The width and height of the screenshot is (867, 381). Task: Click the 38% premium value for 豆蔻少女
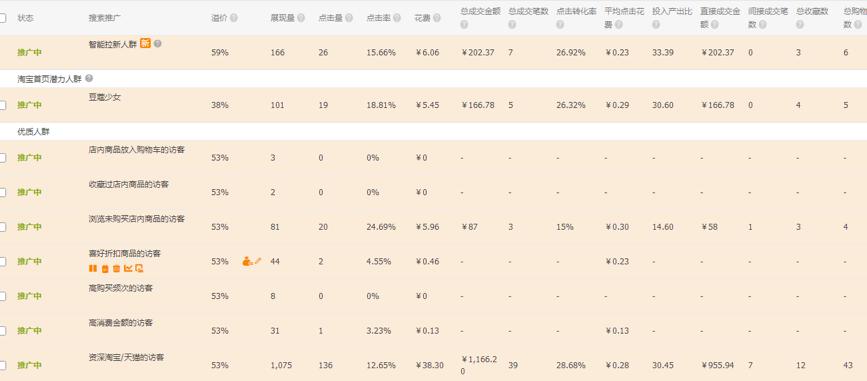pos(220,105)
